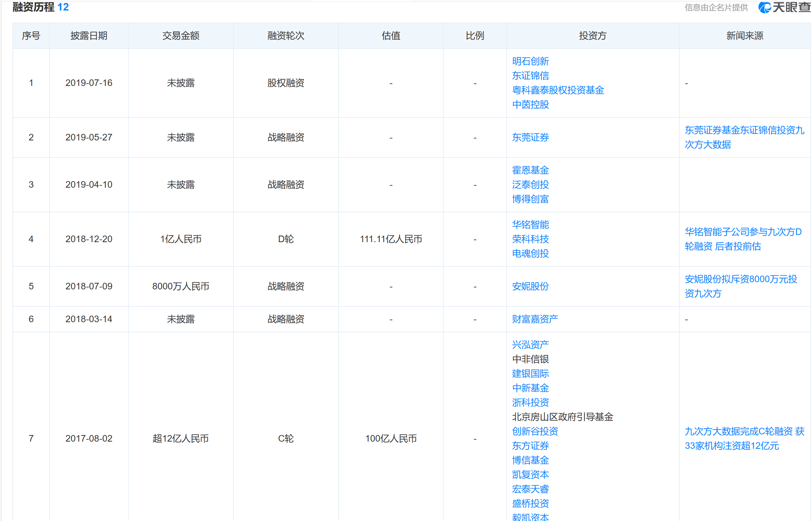Open investor link 东证锦信
812x521 pixels.
point(530,76)
